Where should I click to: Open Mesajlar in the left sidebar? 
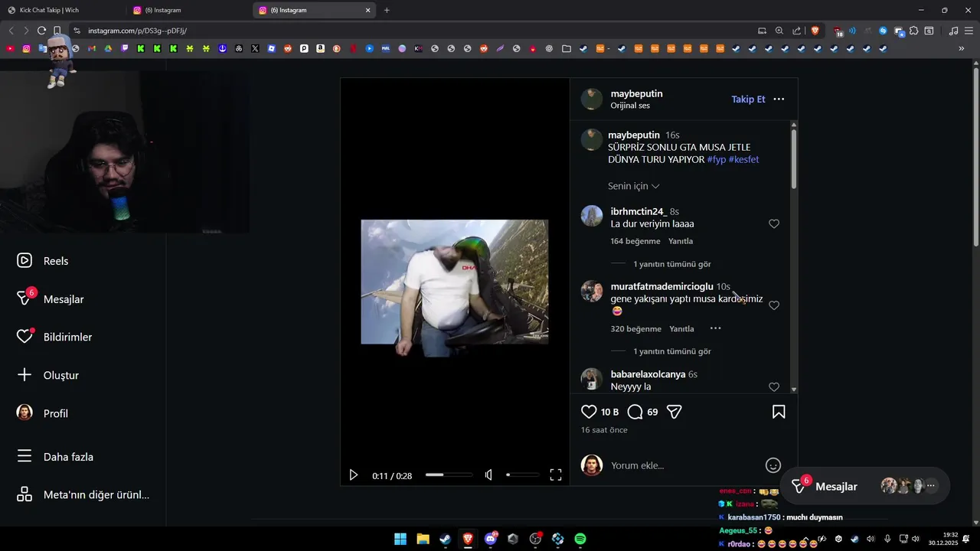pos(50,298)
